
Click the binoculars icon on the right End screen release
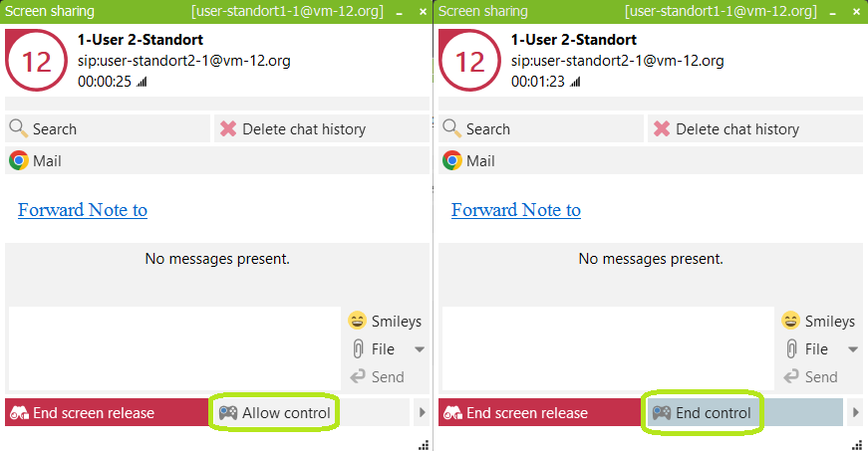coord(452,413)
